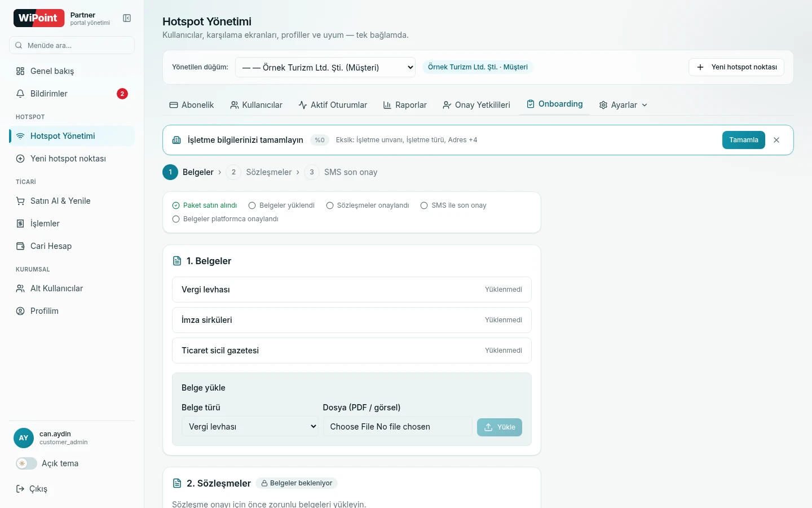Select step 1 Belgeler

(x=188, y=172)
